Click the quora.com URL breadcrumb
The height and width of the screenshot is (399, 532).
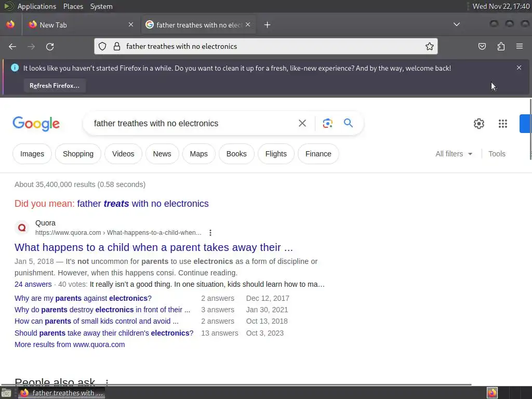(x=118, y=233)
